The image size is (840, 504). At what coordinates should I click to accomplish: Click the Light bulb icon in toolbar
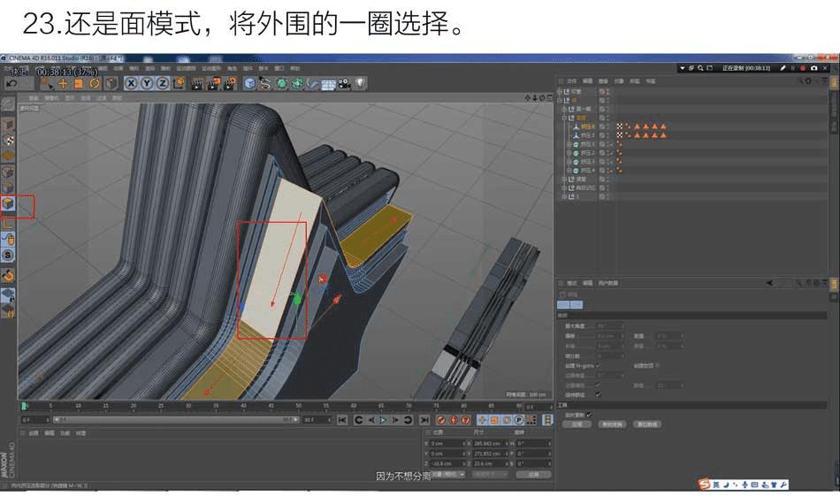[362, 83]
